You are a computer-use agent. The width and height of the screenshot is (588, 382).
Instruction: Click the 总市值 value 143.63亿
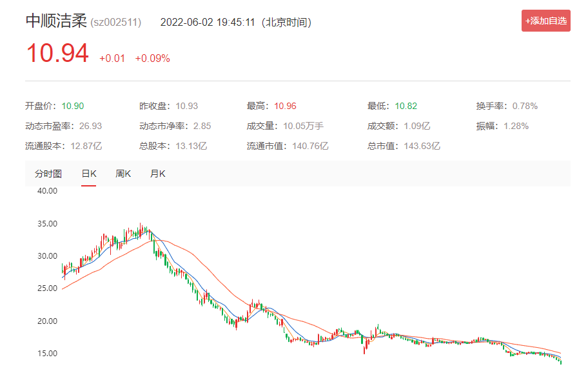click(422, 146)
